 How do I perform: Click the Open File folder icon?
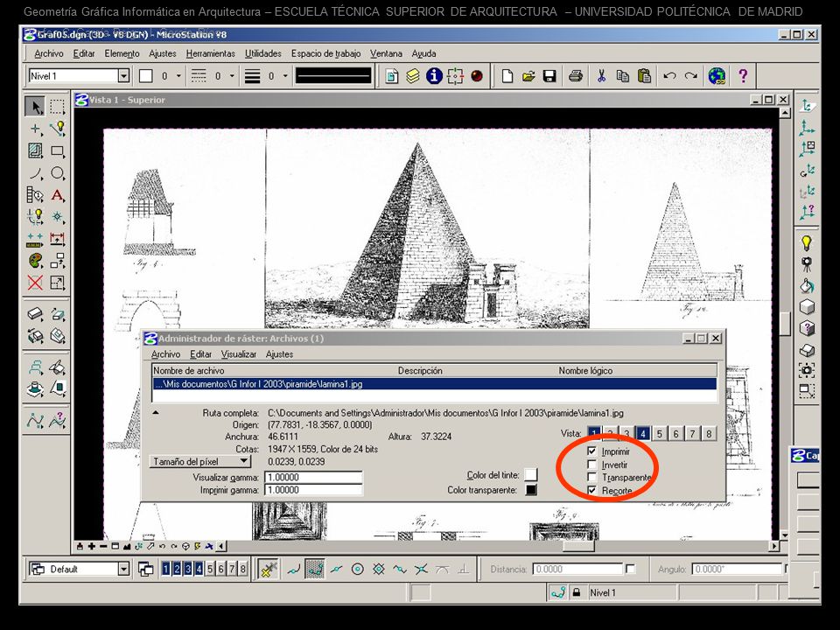[528, 76]
